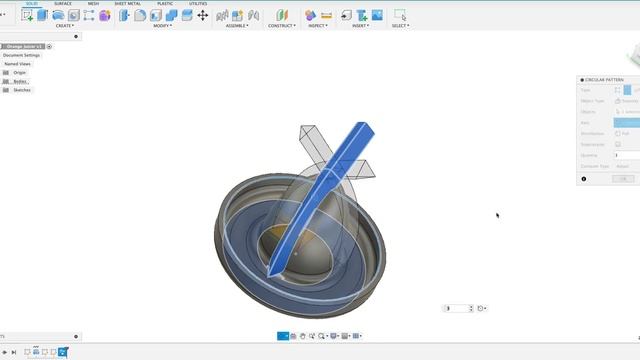Open the ASSEMBLE dropdown menu
This screenshot has height=360, width=640.
237,26
